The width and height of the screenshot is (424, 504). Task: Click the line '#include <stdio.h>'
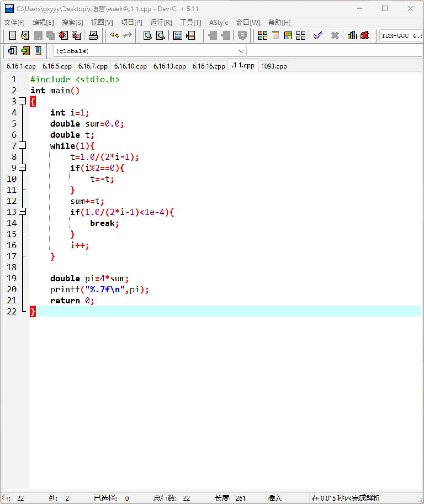point(75,79)
